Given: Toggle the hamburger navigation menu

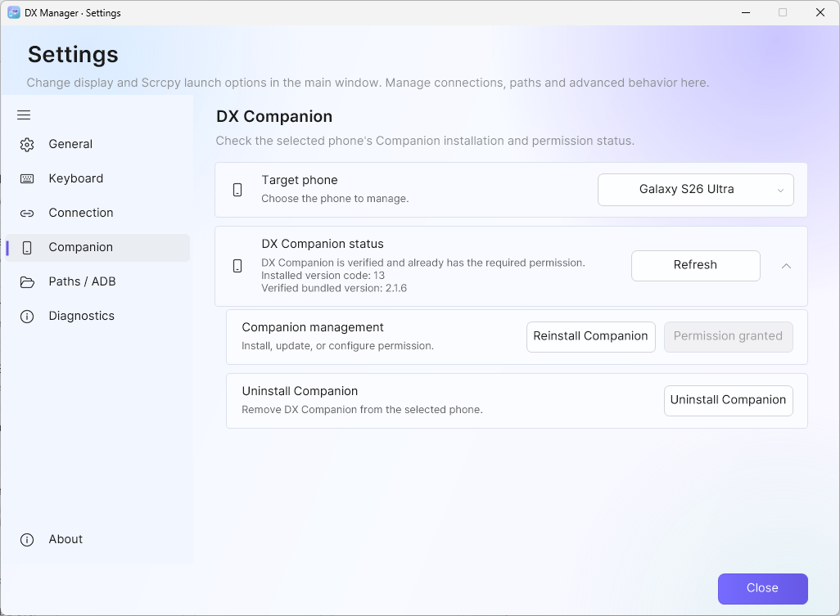Looking at the screenshot, I should tap(24, 115).
